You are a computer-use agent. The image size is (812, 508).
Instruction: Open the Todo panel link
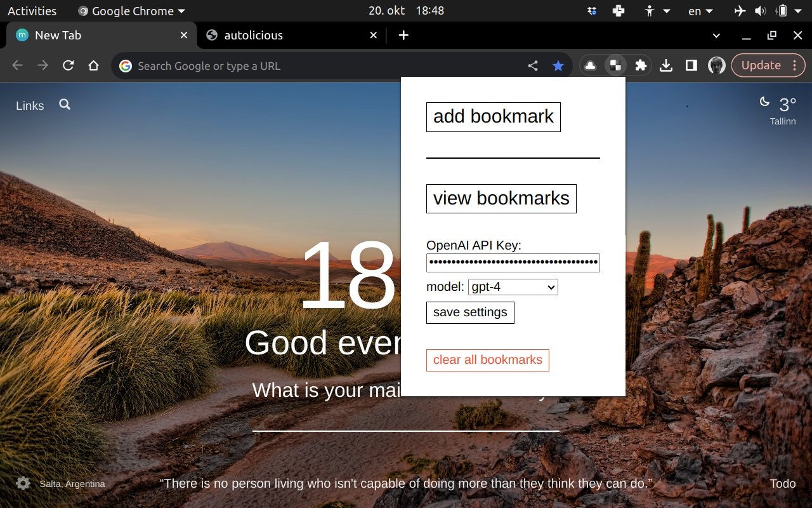coord(783,484)
